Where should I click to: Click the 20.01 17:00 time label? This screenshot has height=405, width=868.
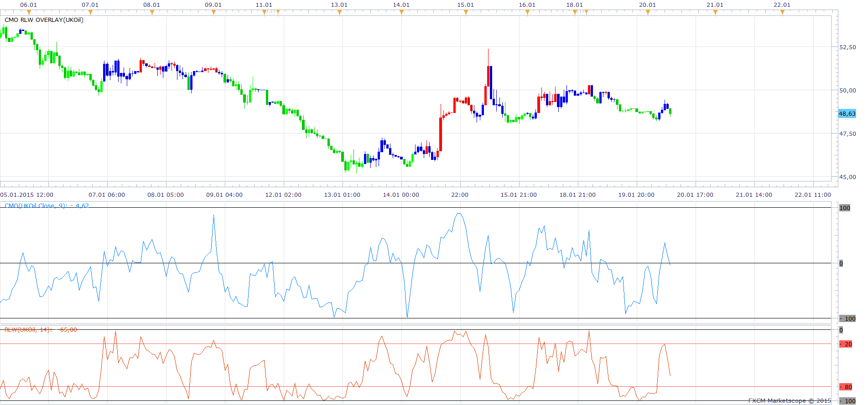[x=695, y=195]
